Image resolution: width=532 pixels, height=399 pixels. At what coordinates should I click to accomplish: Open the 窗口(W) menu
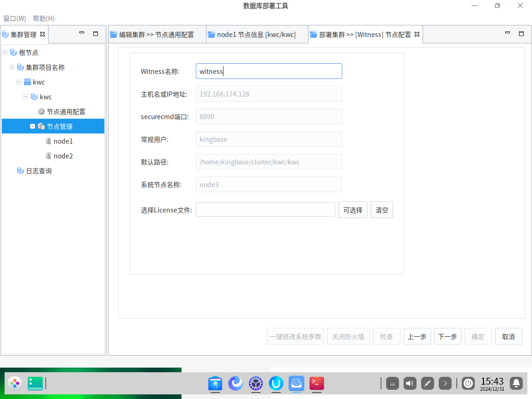pyautogui.click(x=15, y=18)
